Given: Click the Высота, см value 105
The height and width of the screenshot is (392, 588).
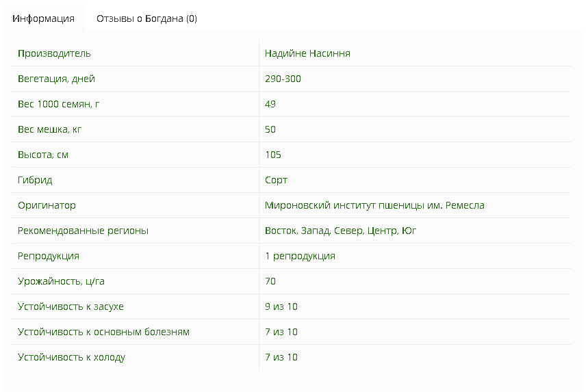Looking at the screenshot, I should coord(272,155).
